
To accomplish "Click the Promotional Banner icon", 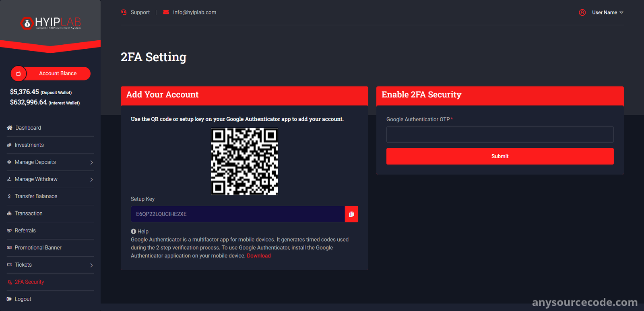I will point(9,248).
